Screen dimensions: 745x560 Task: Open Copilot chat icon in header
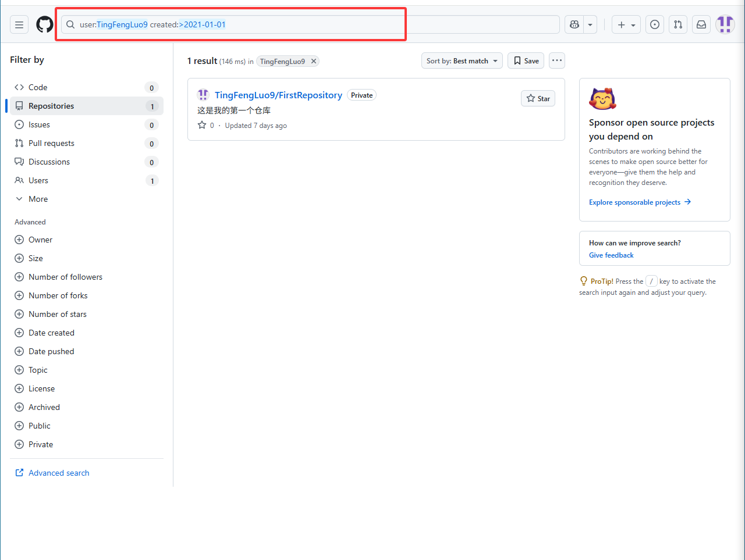(574, 24)
